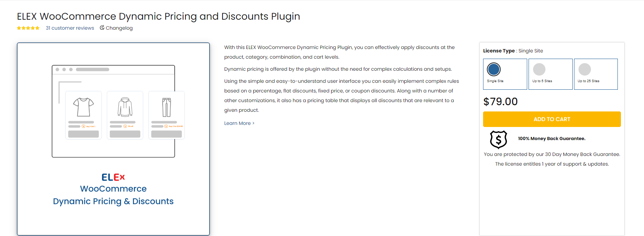This screenshot has height=236, width=644.
Task: Click the five-star rating display
Action: point(28,28)
